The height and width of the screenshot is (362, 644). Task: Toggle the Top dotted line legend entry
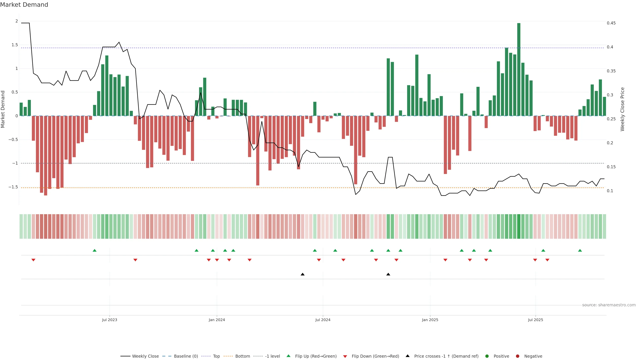pyautogui.click(x=216, y=356)
